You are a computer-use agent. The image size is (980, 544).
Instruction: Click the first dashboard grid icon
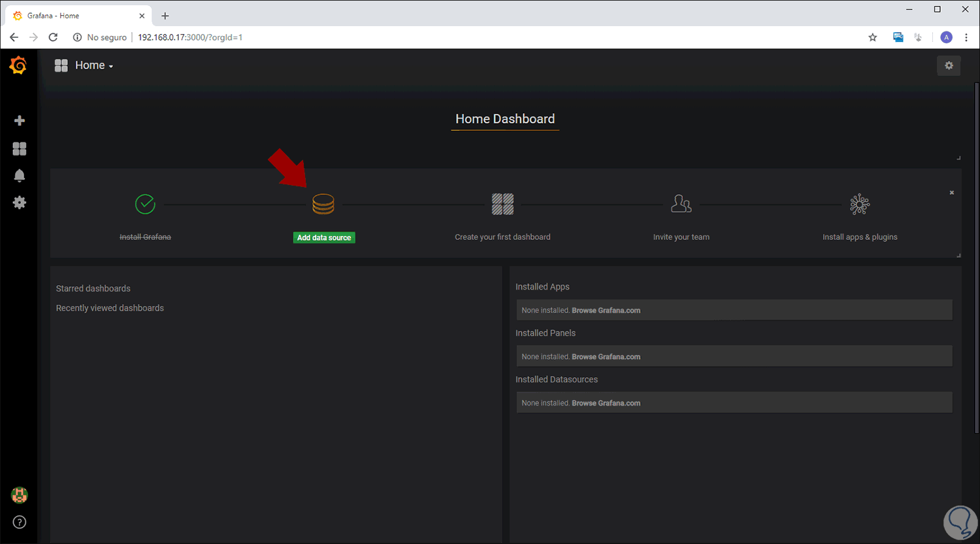pyautogui.click(x=502, y=204)
